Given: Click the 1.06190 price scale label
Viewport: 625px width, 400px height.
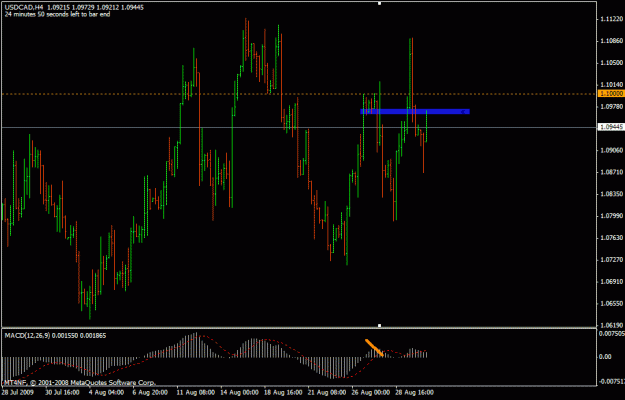Looking at the screenshot, I should (611, 325).
